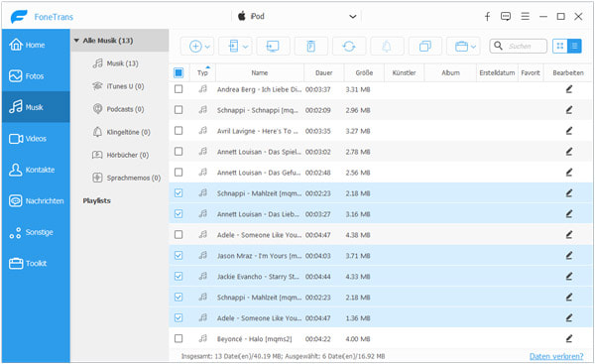The height and width of the screenshot is (364, 595).
Task: Select Hörbücher (0) category
Action: [121, 155]
